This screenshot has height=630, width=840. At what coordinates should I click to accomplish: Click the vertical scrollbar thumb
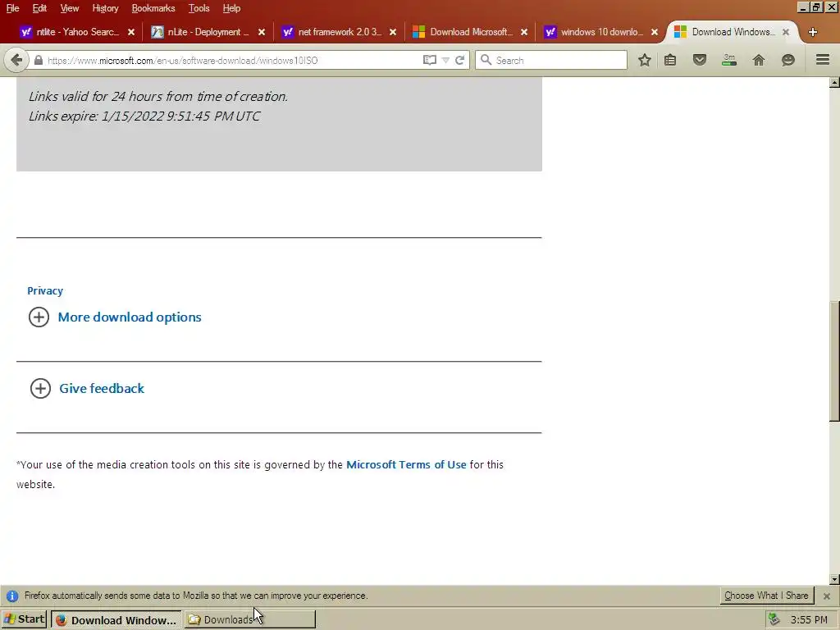click(x=834, y=361)
